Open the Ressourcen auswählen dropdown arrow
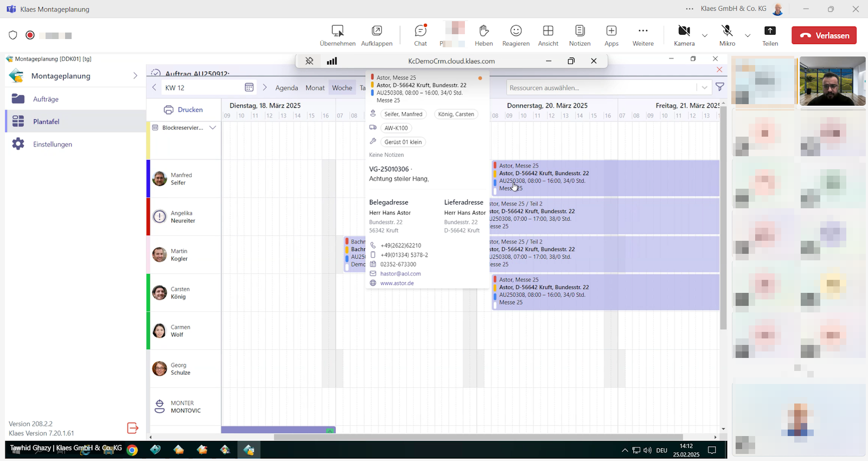The width and height of the screenshot is (868, 461). [x=704, y=87]
